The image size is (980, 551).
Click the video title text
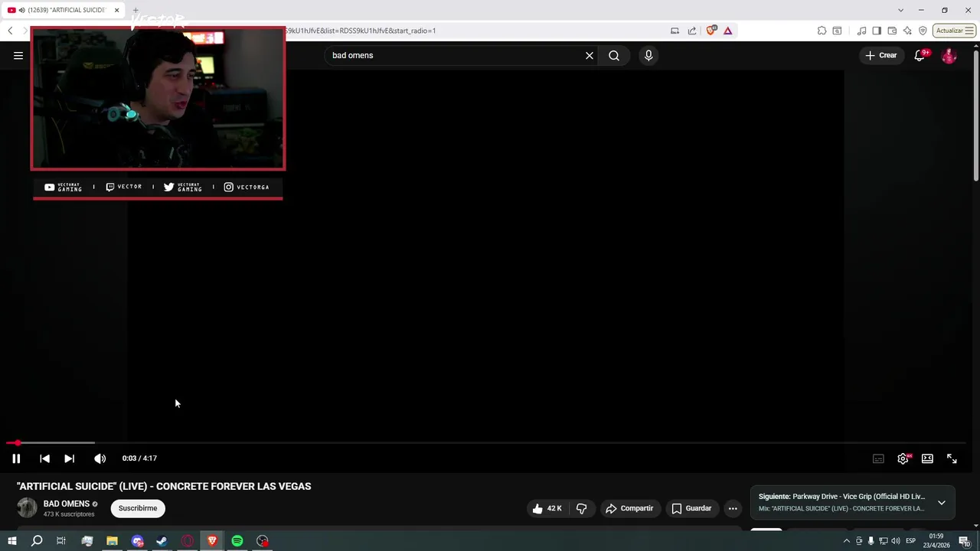[x=164, y=486]
